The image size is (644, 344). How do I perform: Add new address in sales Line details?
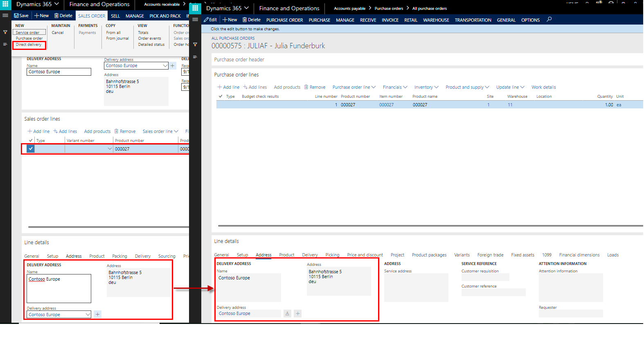97,314
